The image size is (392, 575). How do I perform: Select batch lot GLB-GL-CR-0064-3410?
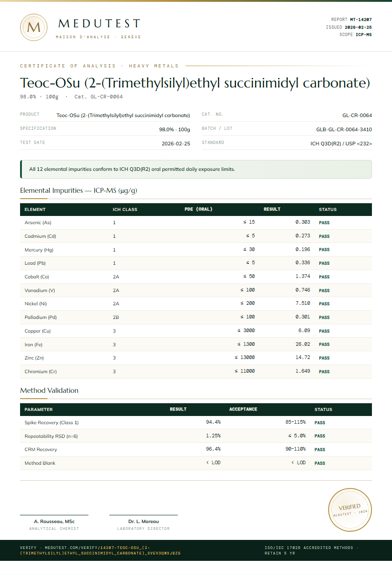pos(344,129)
